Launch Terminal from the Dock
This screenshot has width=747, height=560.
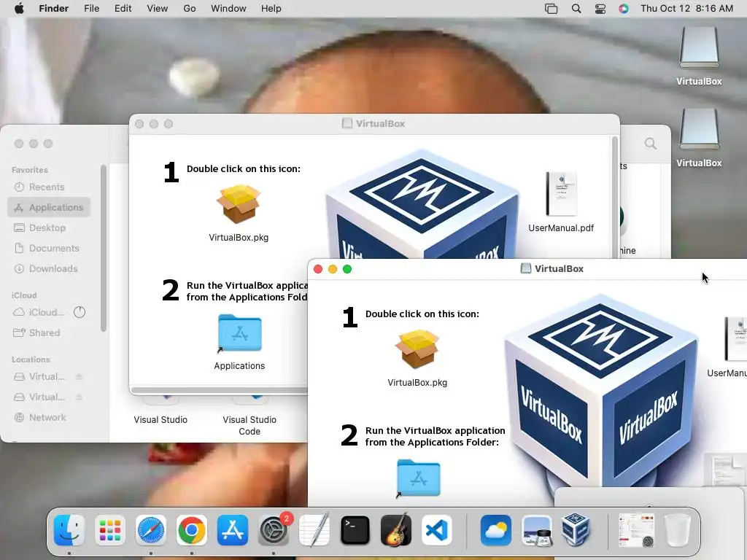355,530
